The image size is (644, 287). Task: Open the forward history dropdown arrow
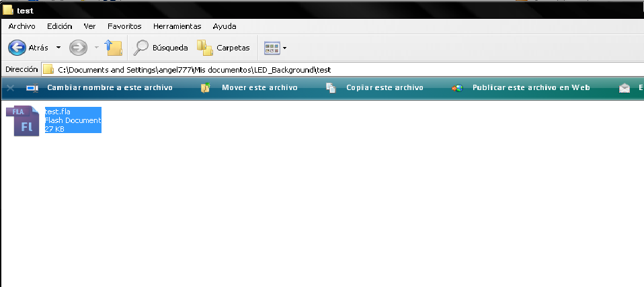pos(97,48)
